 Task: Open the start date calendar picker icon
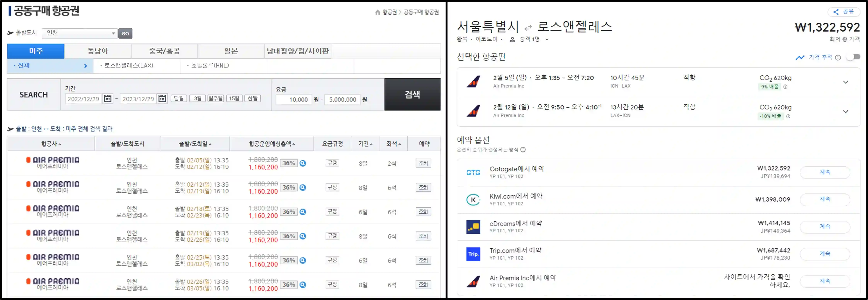pos(107,98)
